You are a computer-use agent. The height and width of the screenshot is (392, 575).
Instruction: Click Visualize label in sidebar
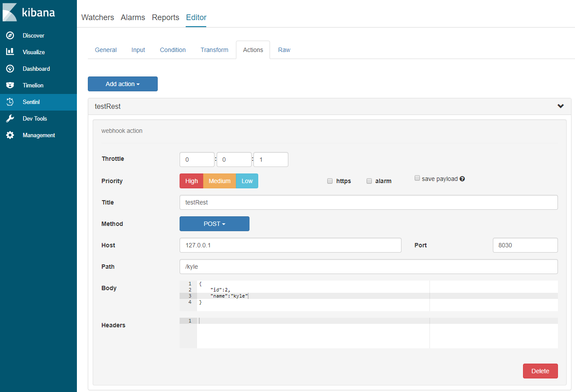pos(34,52)
